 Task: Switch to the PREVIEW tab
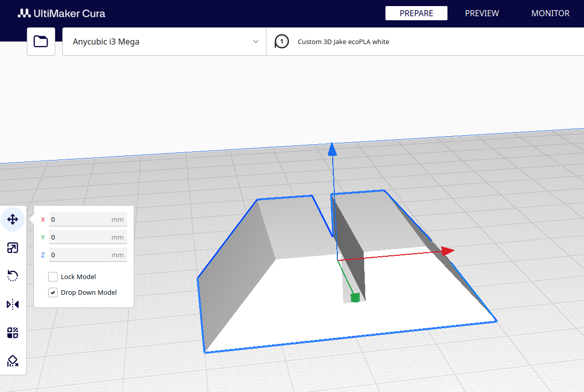click(481, 13)
